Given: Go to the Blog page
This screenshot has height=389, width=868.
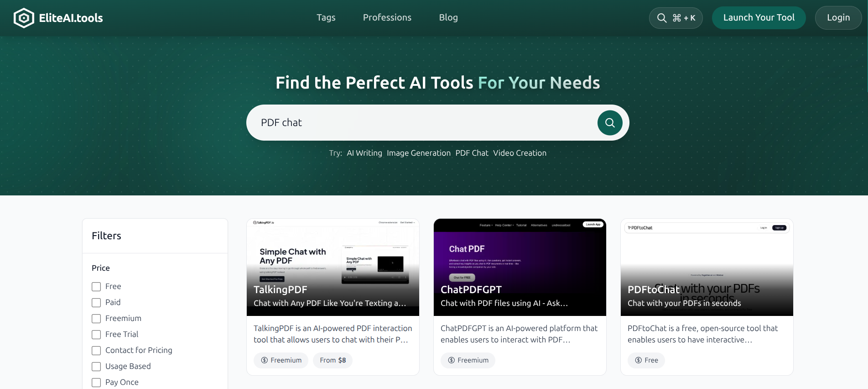Looking at the screenshot, I should point(448,17).
